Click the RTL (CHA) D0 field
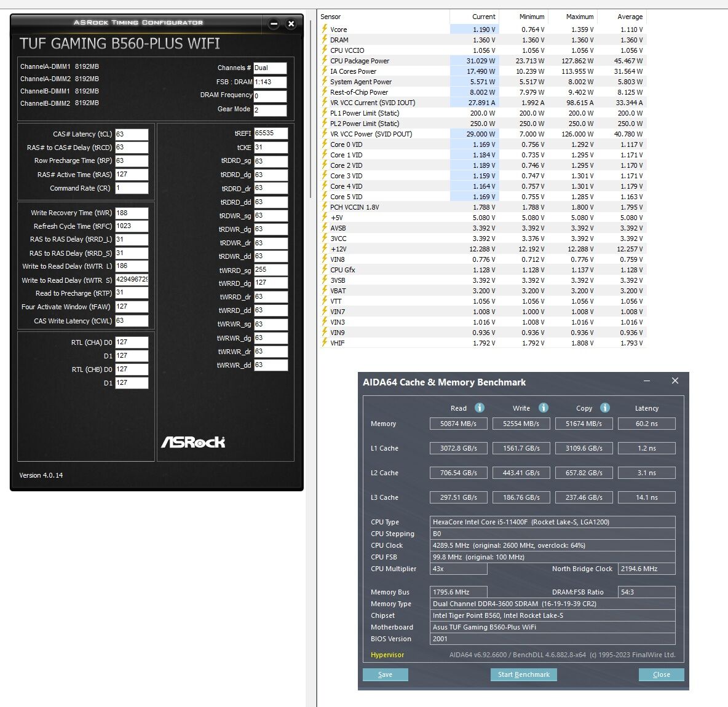Screen dimensions: 728x707 [132, 342]
